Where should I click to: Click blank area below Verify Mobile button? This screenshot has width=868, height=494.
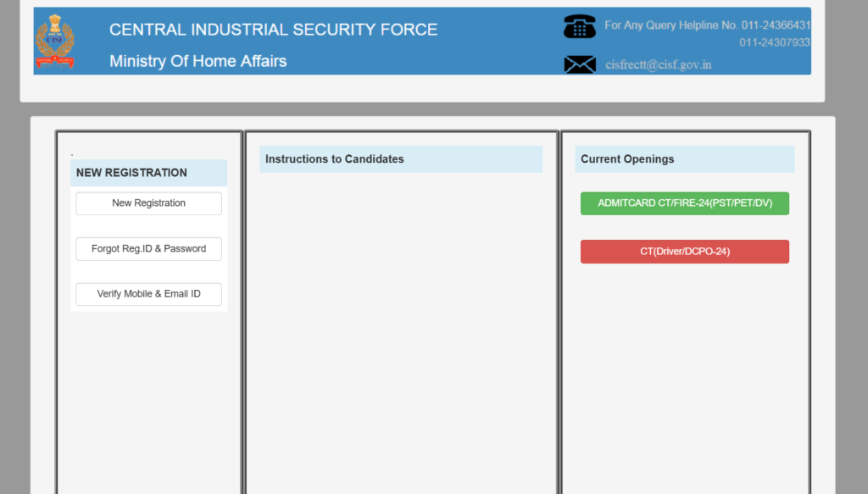click(149, 401)
